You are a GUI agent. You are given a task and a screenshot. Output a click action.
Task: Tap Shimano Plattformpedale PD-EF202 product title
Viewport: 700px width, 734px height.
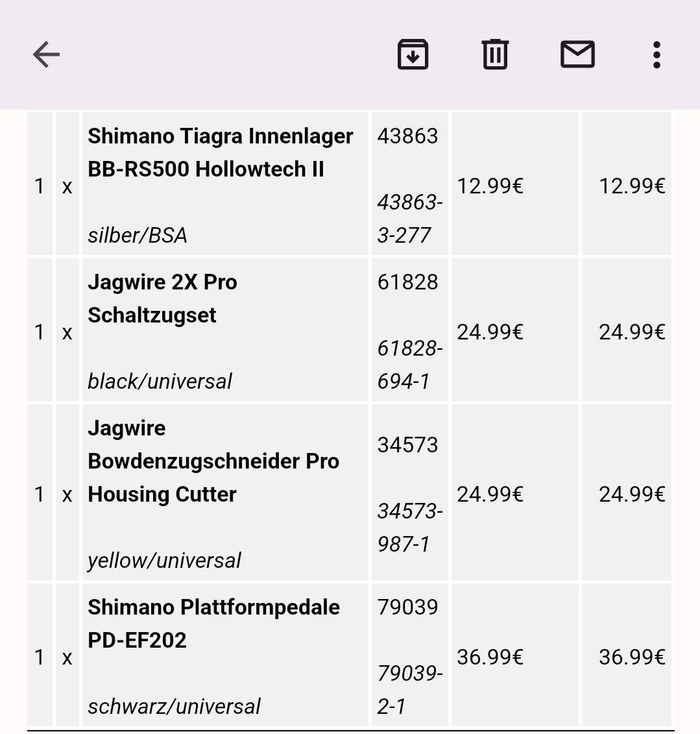click(x=213, y=623)
